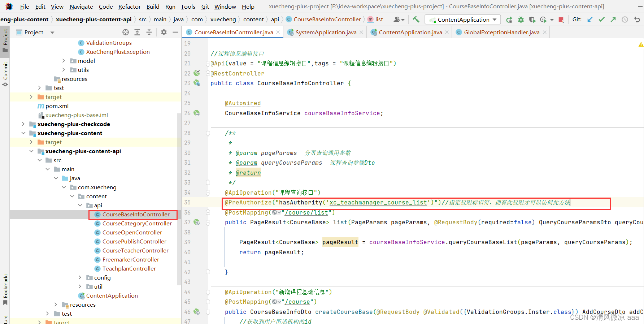644x324 pixels.
Task: Switch to ContentApplication.java tab
Action: coord(410,32)
